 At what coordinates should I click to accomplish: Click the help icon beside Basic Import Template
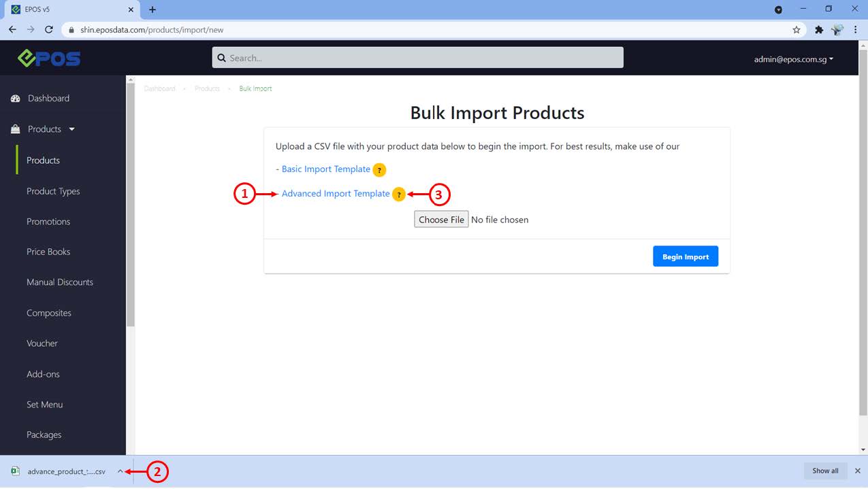[x=379, y=170]
